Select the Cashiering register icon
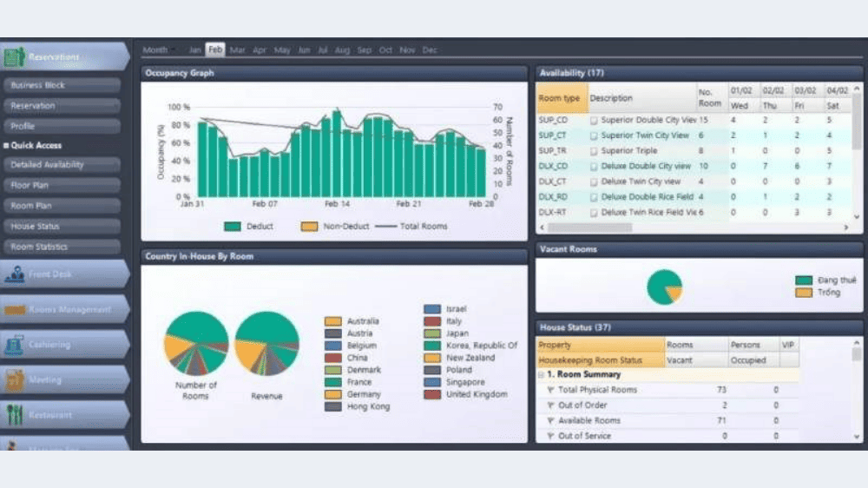 [x=14, y=345]
